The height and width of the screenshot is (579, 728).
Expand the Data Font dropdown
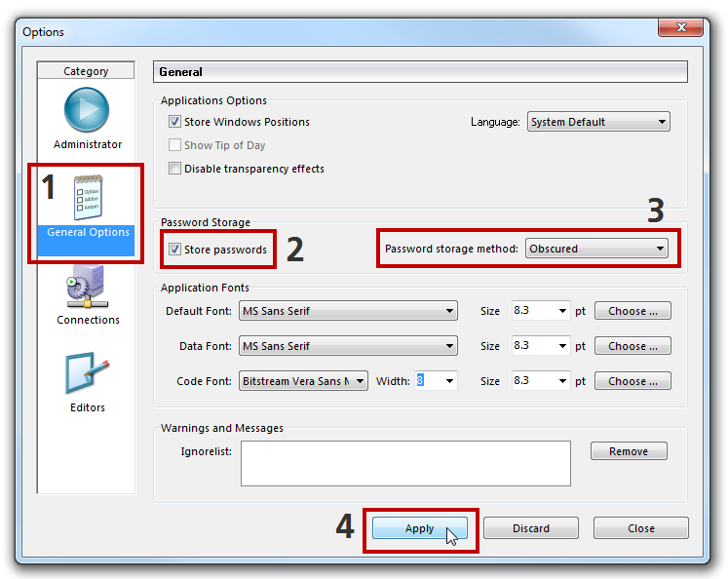tap(348, 346)
